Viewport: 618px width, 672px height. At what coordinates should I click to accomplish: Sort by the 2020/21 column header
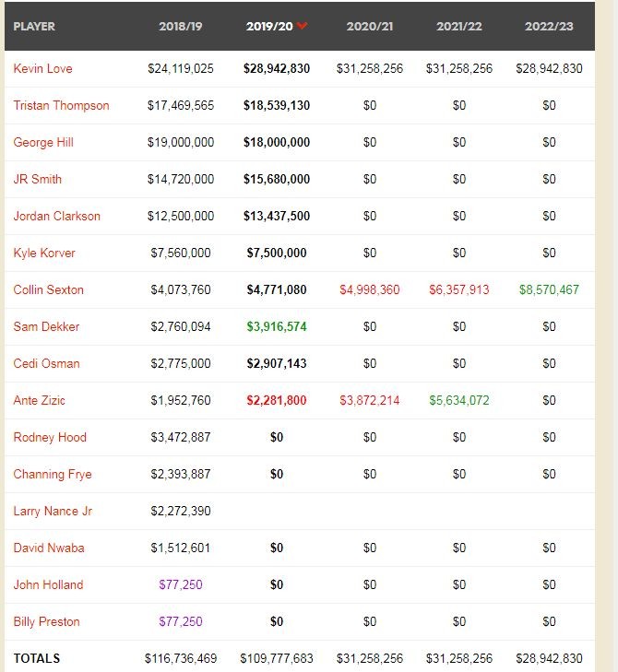[370, 26]
